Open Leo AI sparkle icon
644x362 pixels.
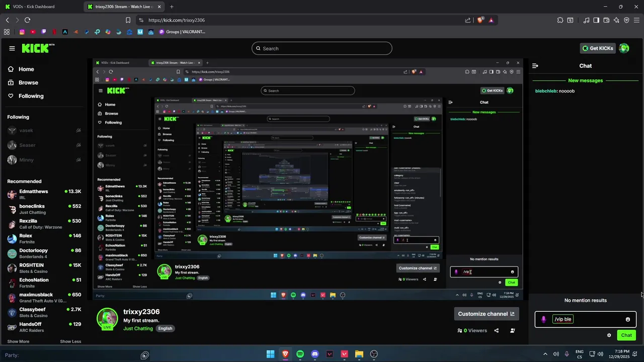click(x=616, y=20)
